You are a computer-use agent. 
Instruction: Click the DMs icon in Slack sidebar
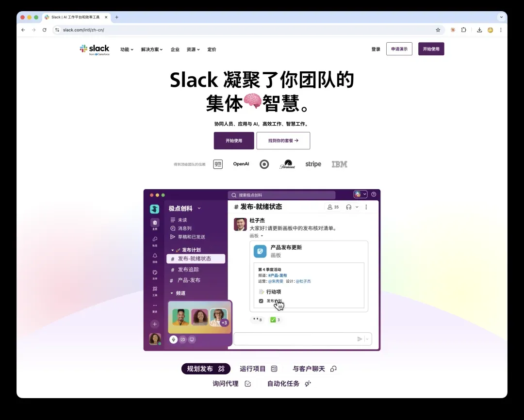(155, 239)
